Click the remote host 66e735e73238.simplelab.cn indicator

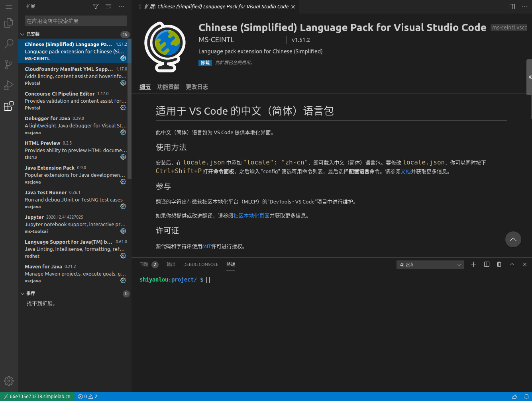coord(37,397)
